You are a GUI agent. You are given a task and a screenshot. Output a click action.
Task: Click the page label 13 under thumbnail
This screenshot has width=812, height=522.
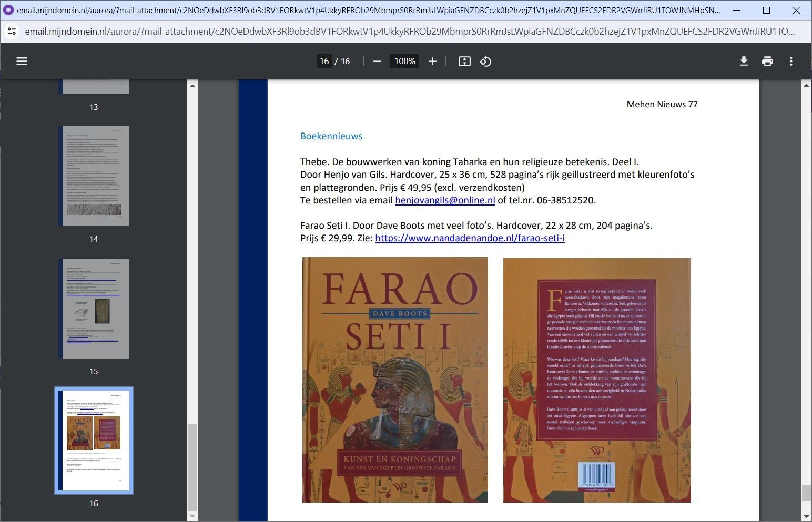94,107
